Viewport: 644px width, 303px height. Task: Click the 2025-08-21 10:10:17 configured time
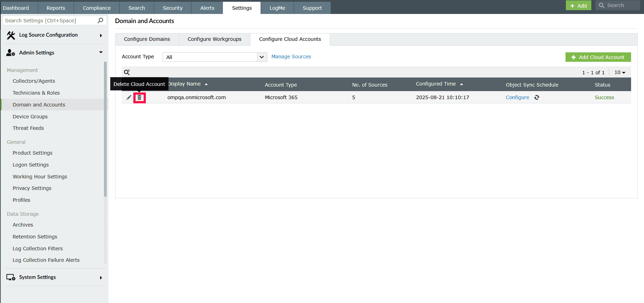[x=442, y=97]
